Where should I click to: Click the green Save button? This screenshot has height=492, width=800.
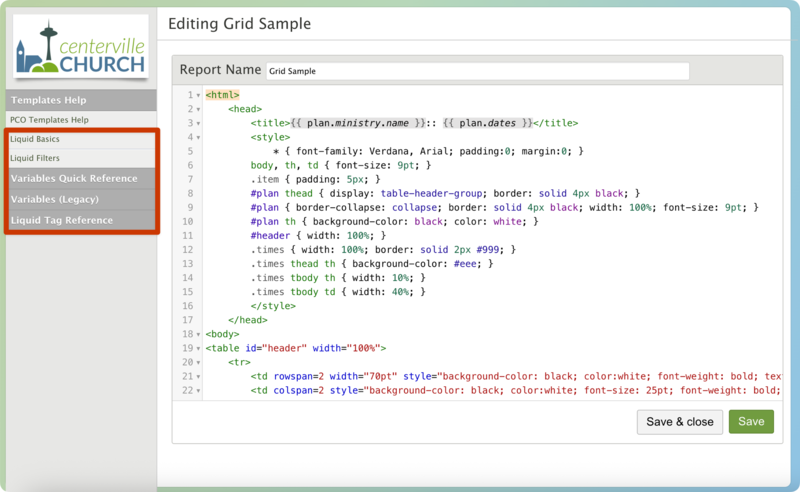point(751,421)
